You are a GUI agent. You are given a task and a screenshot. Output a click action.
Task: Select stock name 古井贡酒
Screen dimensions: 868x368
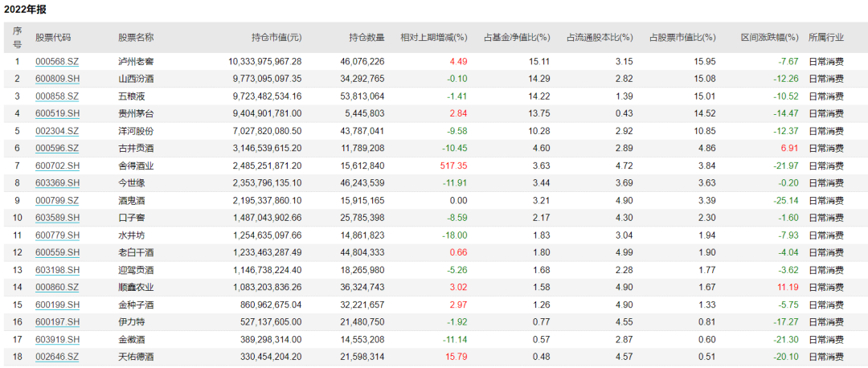[136, 149]
